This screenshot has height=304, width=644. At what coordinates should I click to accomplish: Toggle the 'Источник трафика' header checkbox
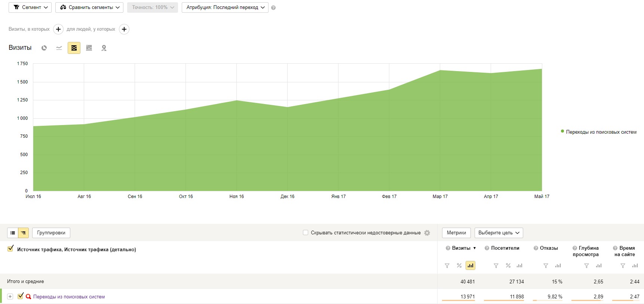click(10, 249)
